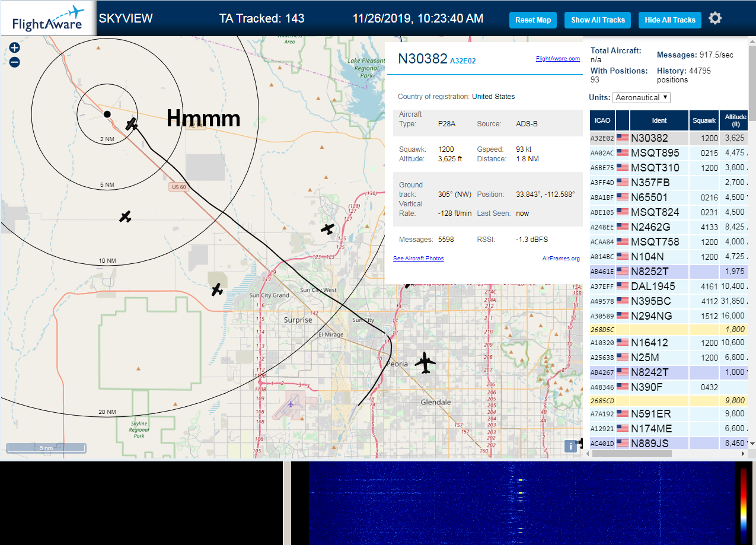
Task: Select the small plane near US 60
Action: click(125, 216)
